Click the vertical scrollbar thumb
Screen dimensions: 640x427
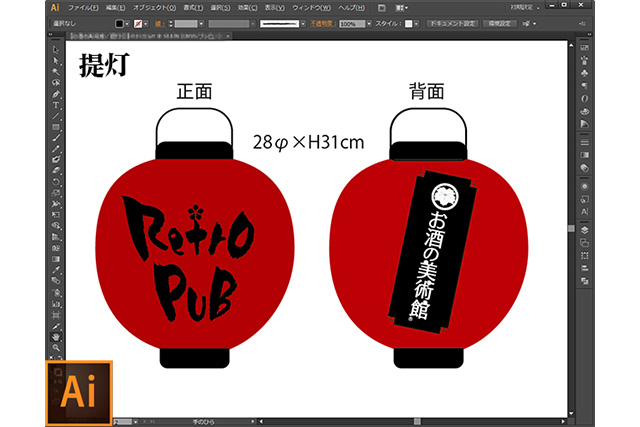coord(571,228)
